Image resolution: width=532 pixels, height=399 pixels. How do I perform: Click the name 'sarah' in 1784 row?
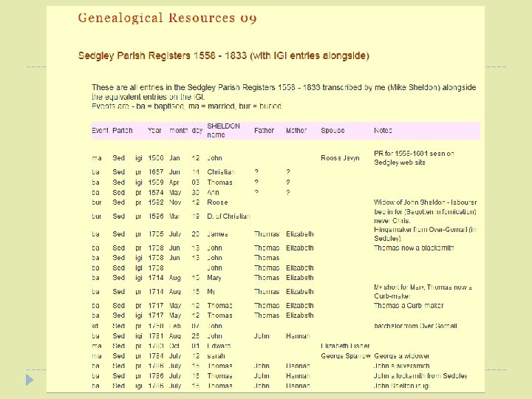(216, 356)
